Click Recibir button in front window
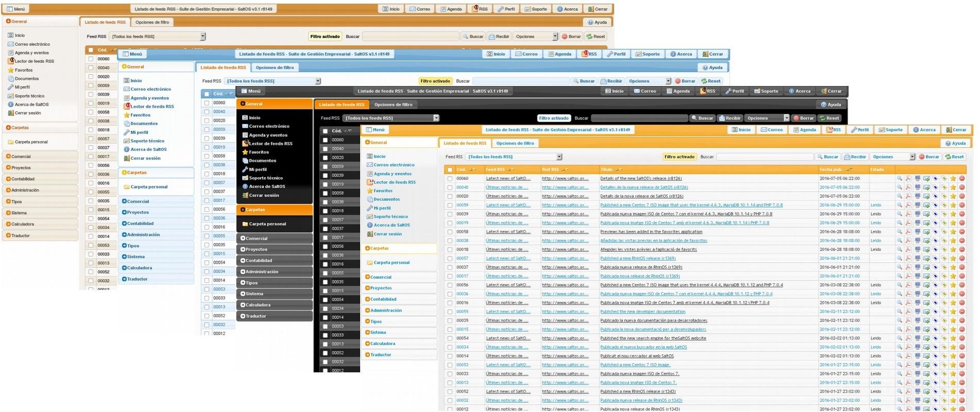The height and width of the screenshot is (412, 980). 855,157
